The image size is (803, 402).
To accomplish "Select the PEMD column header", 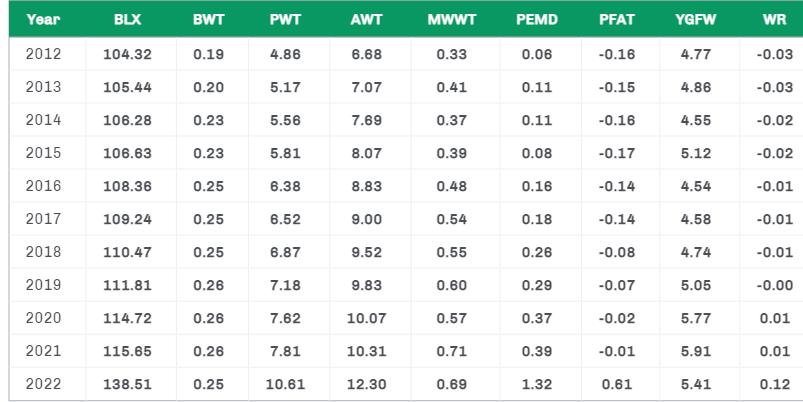I will tap(536, 19).
